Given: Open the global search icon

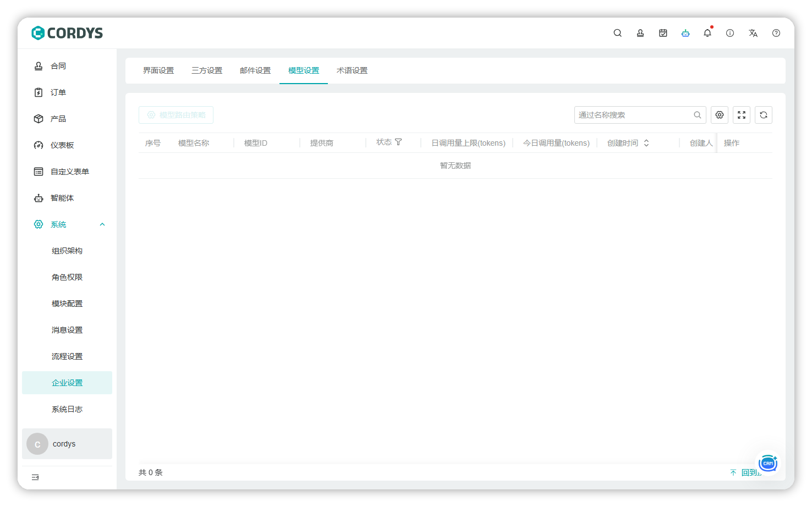Looking at the screenshot, I should tap(618, 33).
